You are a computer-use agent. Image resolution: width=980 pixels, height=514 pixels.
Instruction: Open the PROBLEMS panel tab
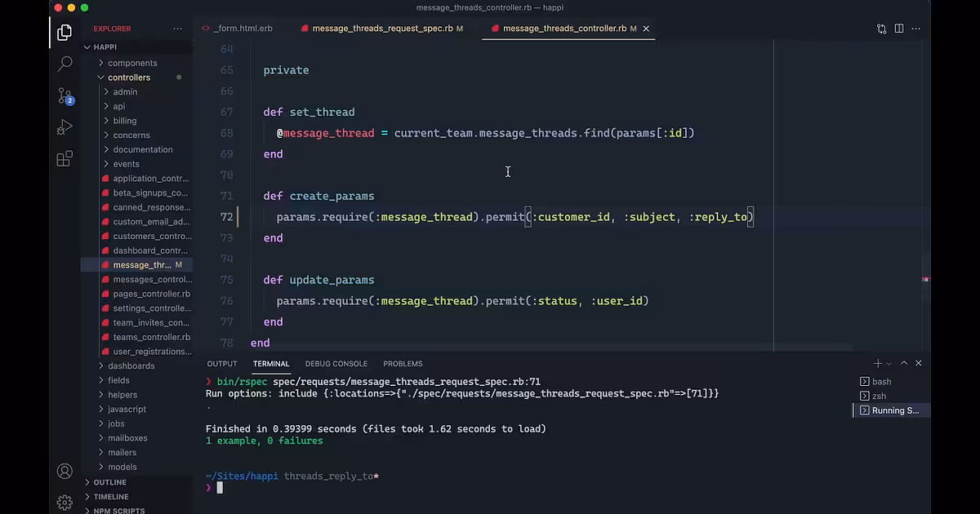(x=403, y=364)
